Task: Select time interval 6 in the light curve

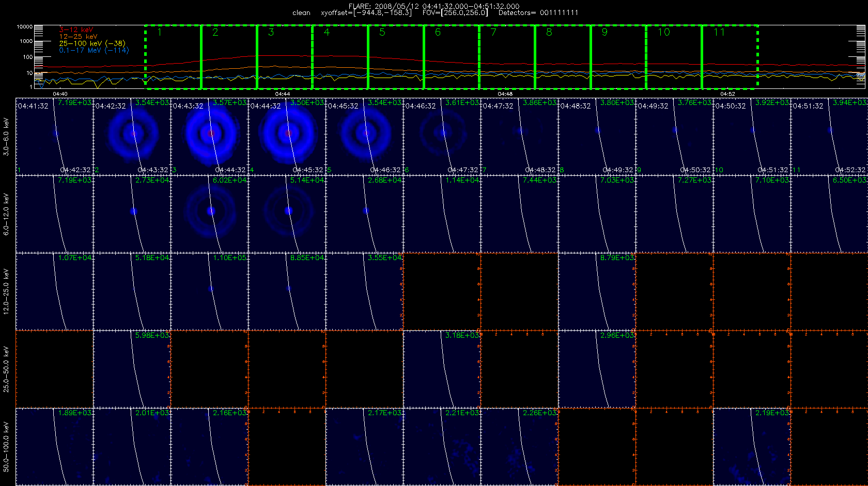Action: click(452, 57)
